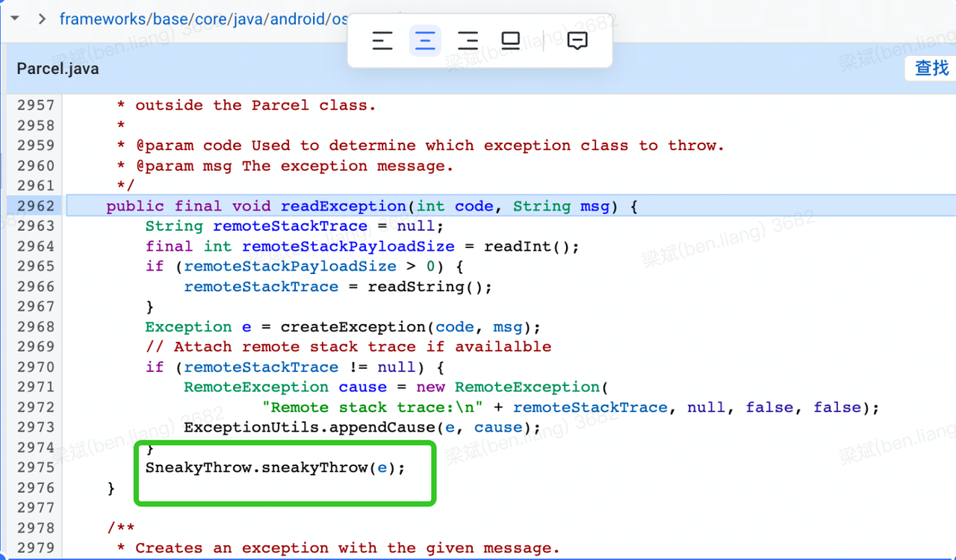The width and height of the screenshot is (956, 560).
Task: Select the top-align annotation icon
Action: coord(382,41)
